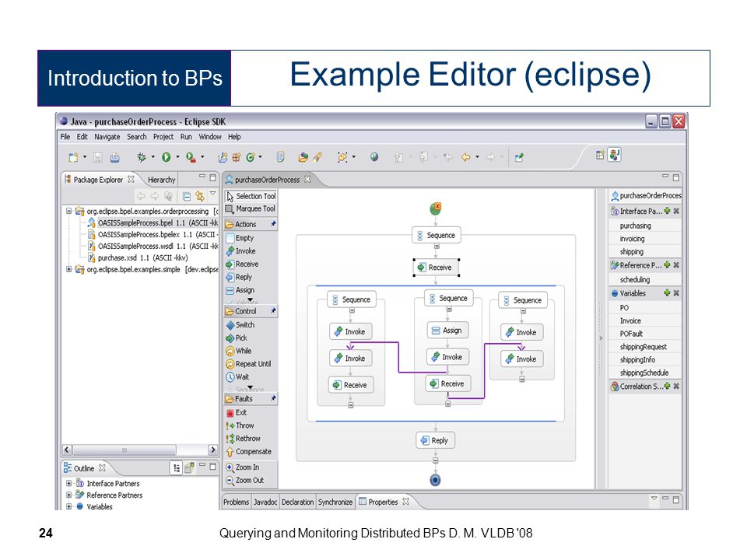Toggle pin on Control palette drawer
This screenshot has width=747, height=560.
(x=273, y=310)
